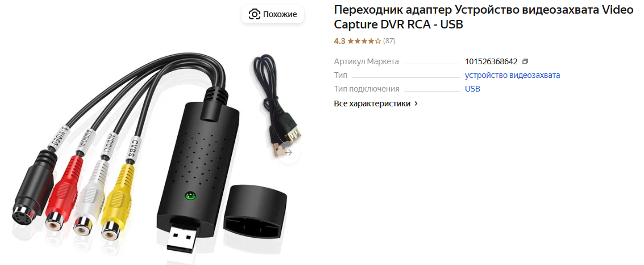This screenshot has height=265, width=644.
Task: Expand Все характеристики using the chevron
Action: click(x=416, y=103)
